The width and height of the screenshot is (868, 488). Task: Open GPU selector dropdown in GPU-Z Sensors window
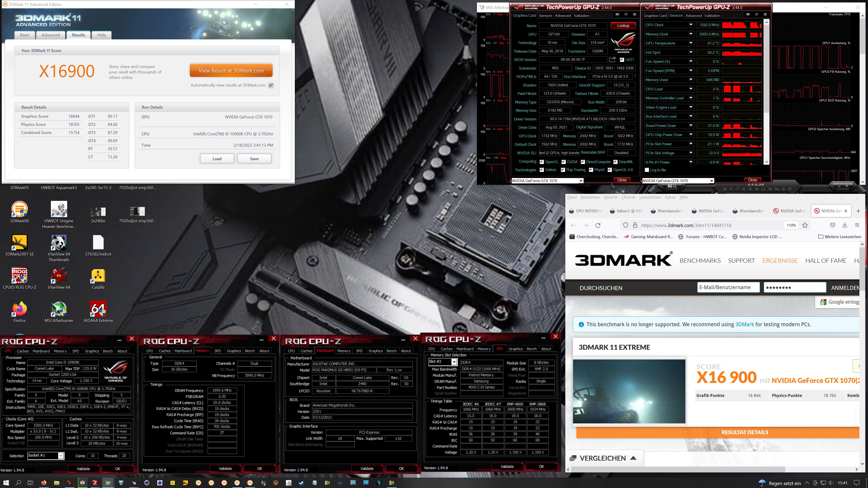click(x=712, y=181)
